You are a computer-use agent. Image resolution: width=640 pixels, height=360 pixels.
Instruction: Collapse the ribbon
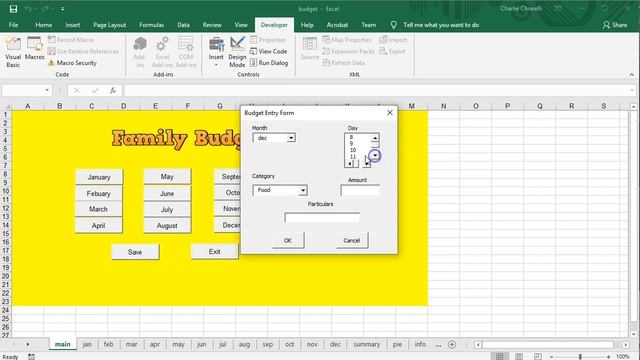[631, 75]
